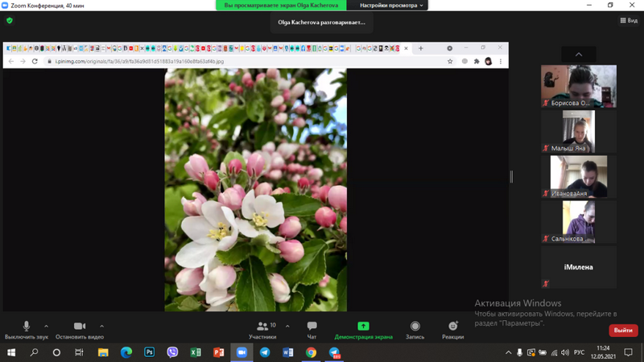Show hidden system tray icons
Viewport: 644px width, 362px height.
[x=508, y=352]
